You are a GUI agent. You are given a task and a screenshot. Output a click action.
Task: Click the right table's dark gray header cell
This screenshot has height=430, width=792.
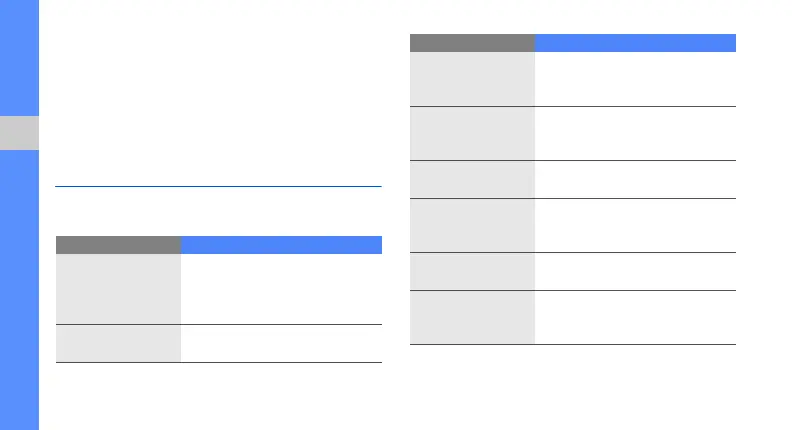click(472, 43)
